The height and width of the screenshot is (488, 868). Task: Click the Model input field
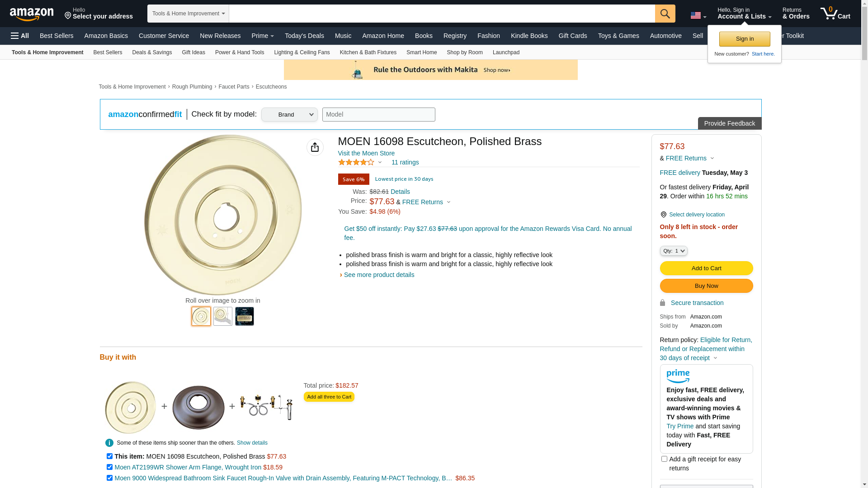coord(378,115)
